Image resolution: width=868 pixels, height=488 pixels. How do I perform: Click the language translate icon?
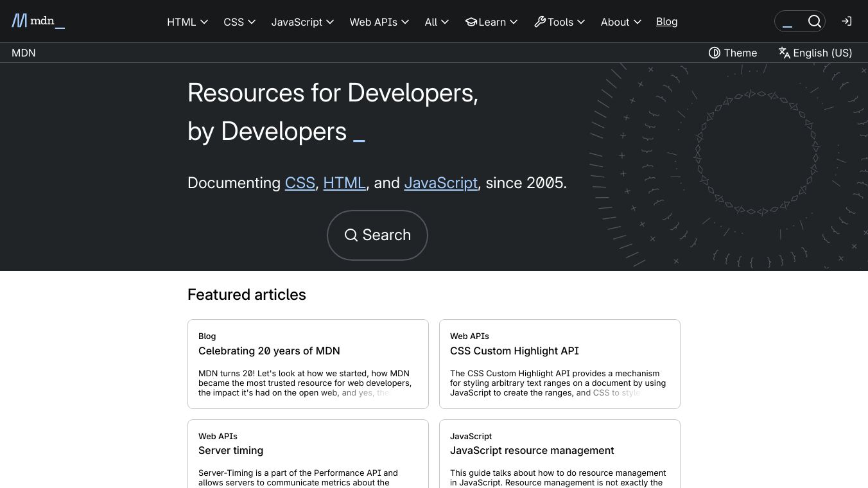784,53
